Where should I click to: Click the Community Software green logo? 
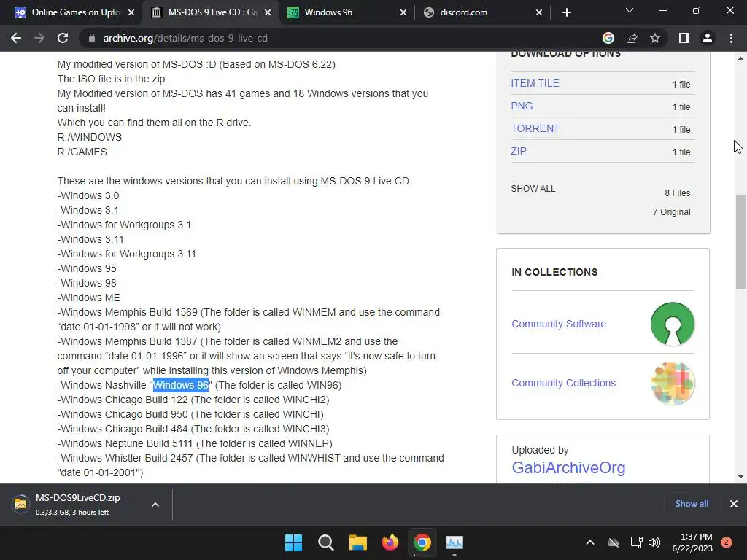click(x=672, y=324)
